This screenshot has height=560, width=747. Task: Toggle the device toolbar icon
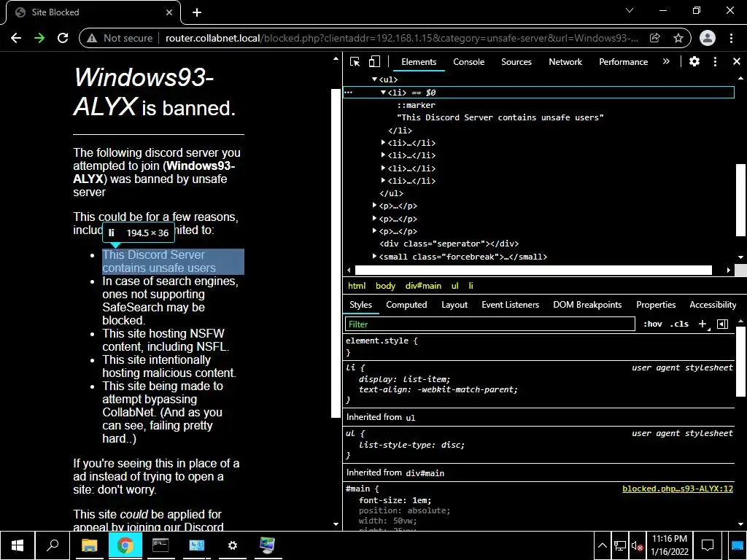point(374,62)
